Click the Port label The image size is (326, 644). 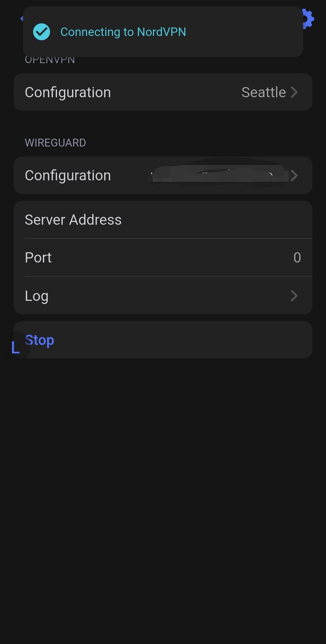click(38, 258)
